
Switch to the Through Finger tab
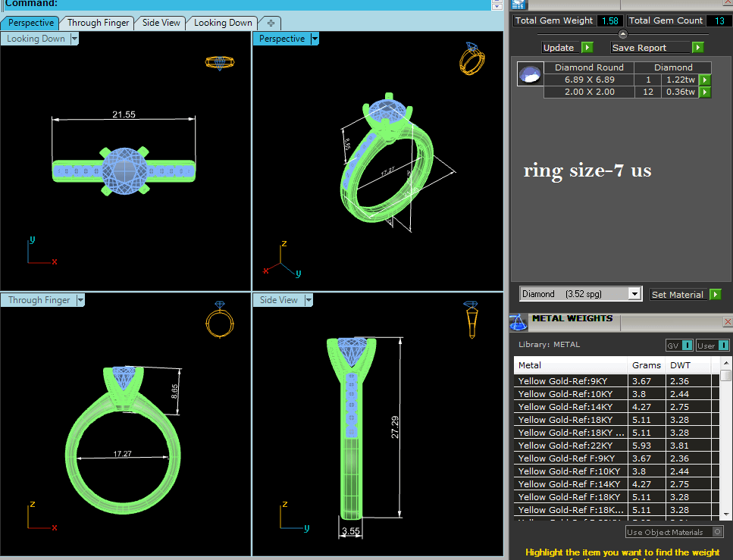[98, 23]
